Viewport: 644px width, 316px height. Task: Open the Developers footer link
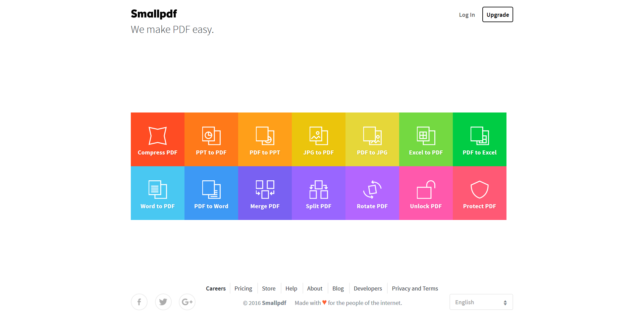tap(368, 288)
